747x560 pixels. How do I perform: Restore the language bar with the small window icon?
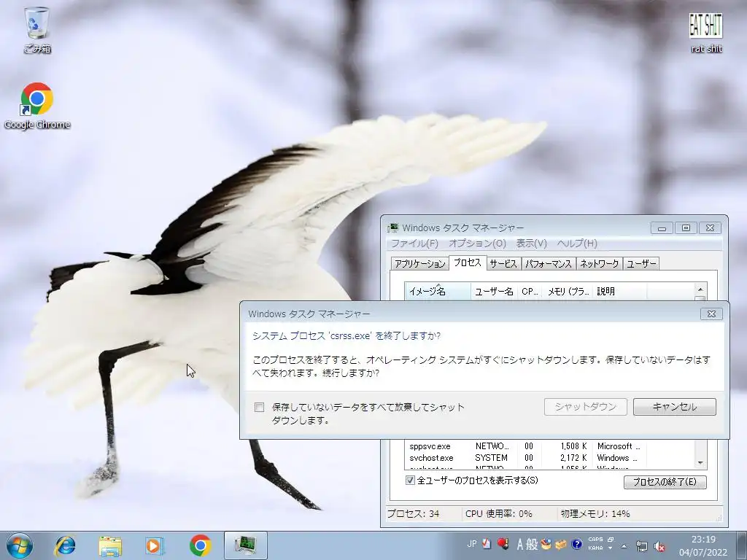[x=611, y=540]
